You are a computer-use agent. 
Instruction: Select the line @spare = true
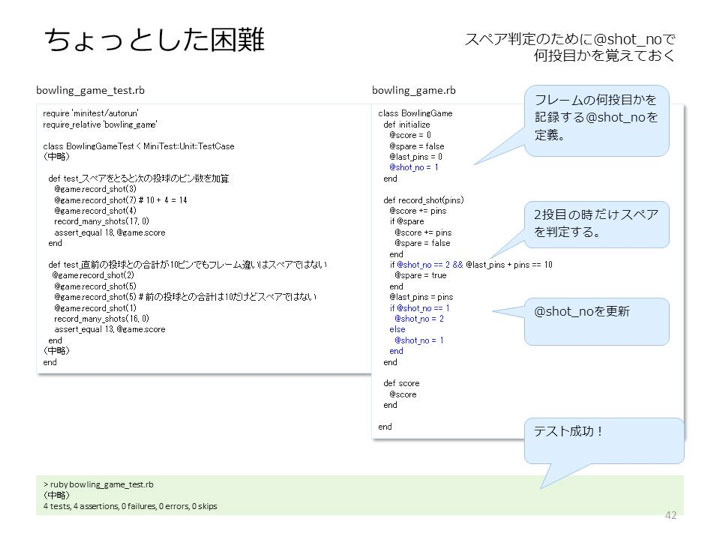tap(420, 276)
